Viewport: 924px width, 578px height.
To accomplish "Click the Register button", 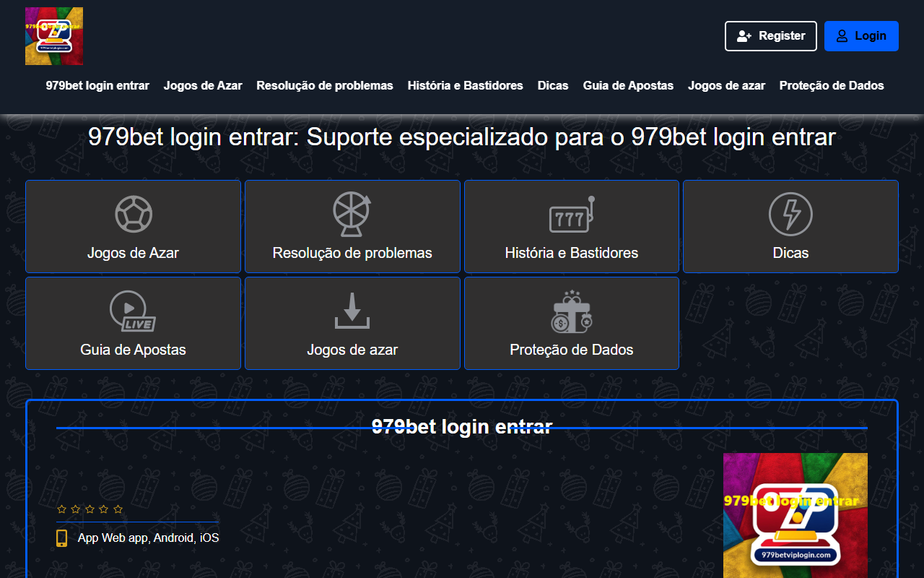I will (x=770, y=36).
